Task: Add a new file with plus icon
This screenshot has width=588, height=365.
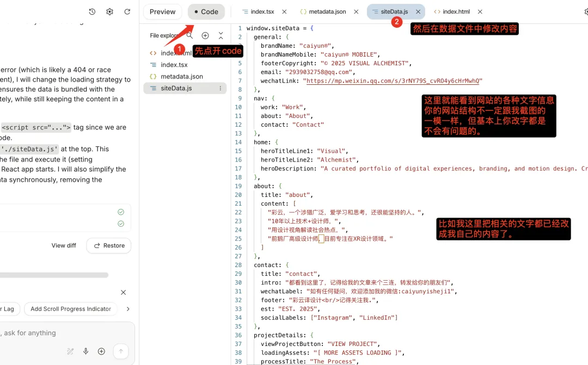Action: pyautogui.click(x=205, y=35)
